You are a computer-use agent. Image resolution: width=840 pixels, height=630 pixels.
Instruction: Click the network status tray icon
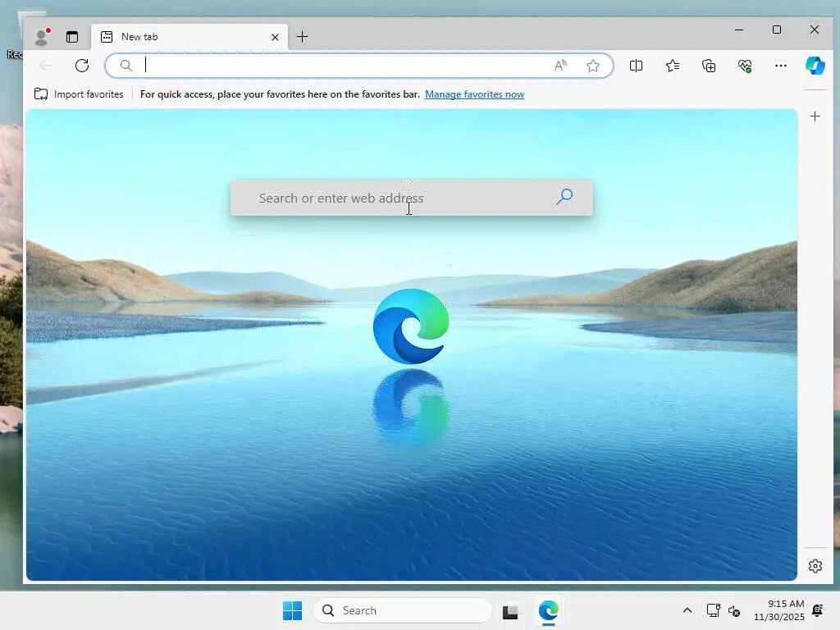[x=713, y=610]
